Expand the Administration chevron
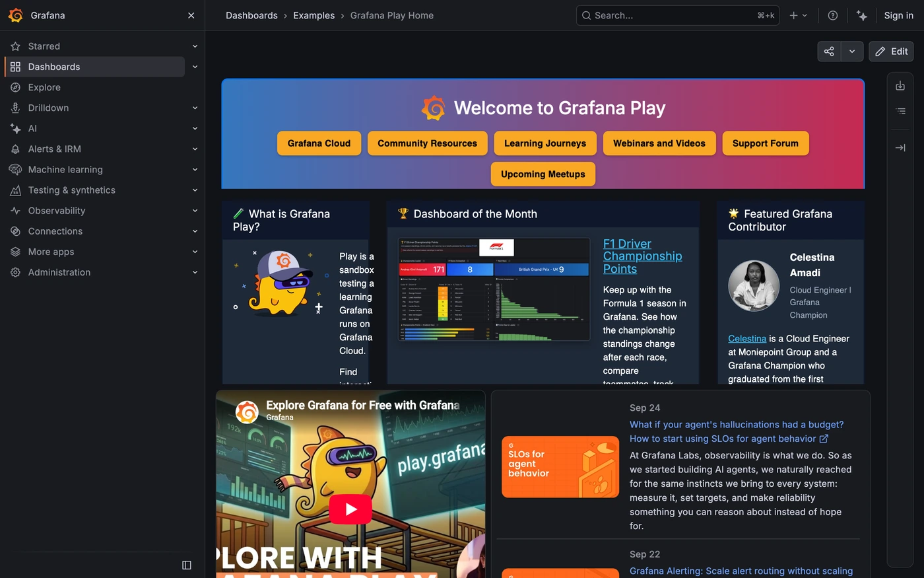 pos(195,272)
